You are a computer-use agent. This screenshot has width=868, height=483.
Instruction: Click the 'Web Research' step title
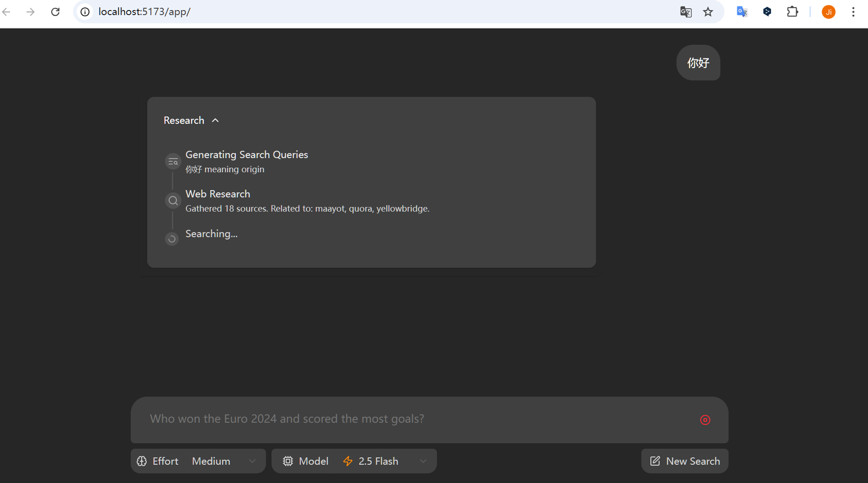pyautogui.click(x=218, y=194)
